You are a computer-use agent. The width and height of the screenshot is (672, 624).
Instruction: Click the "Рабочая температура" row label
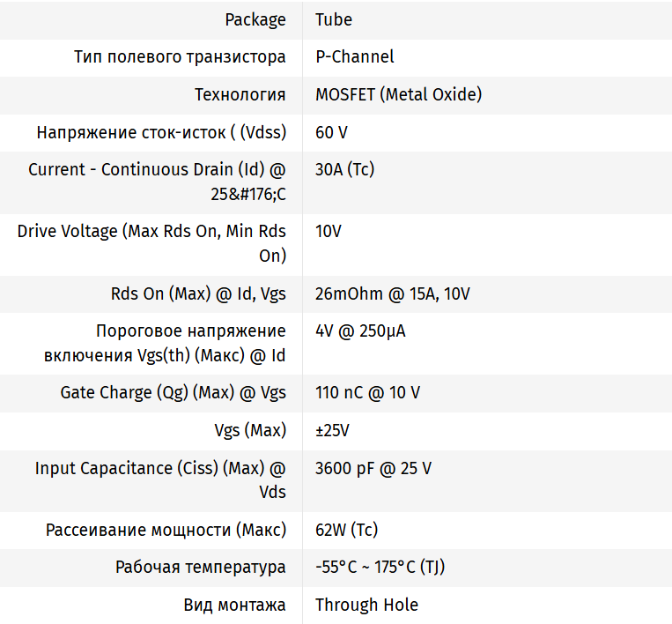tap(200, 568)
